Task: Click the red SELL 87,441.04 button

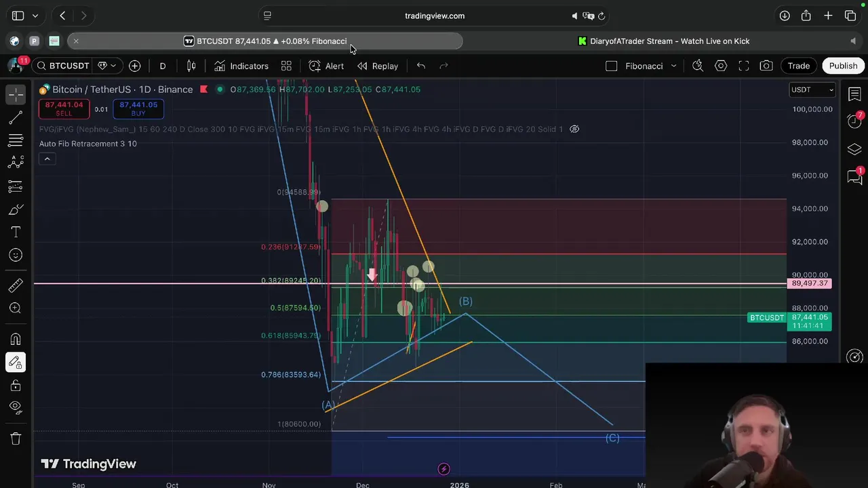Action: point(64,108)
